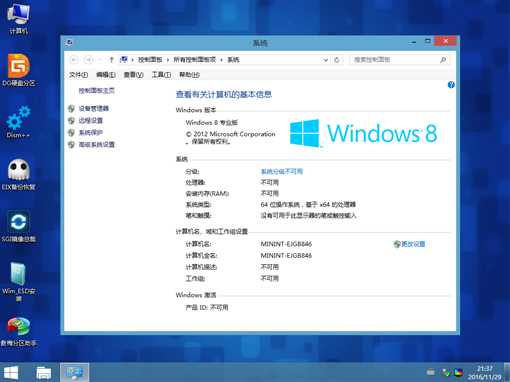Viewport: 510px width, 382px height.
Task: Open 设备管理器 from the sidebar
Action: (94, 108)
